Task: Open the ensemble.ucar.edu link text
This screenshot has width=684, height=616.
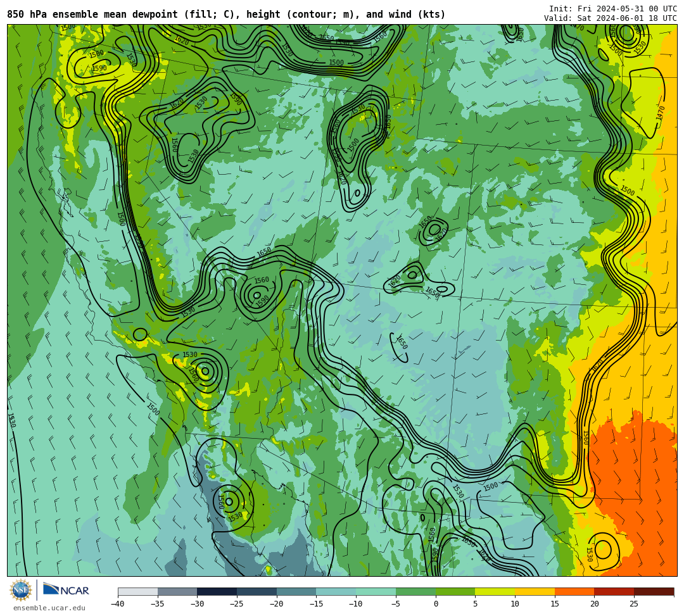Action: click(49, 608)
